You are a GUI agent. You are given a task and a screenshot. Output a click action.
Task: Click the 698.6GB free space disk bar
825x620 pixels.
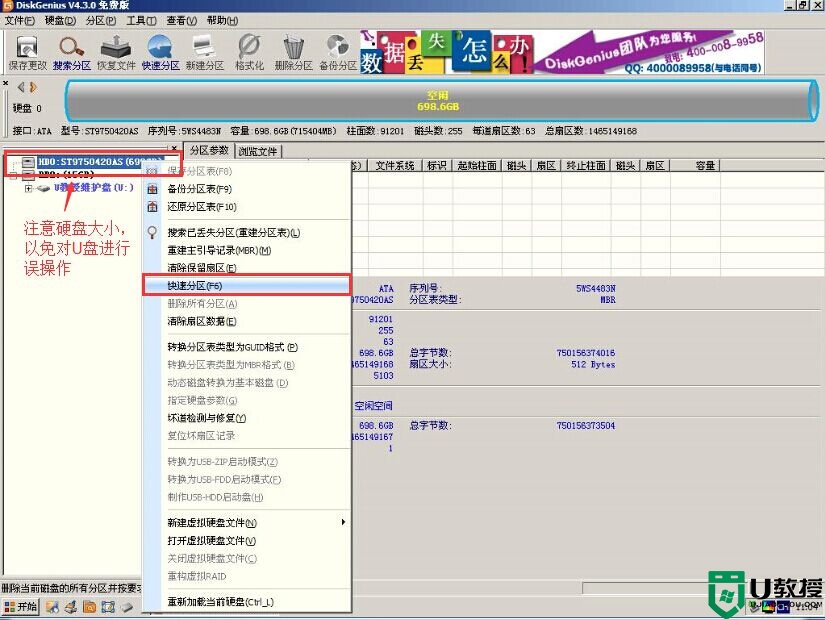(x=440, y=102)
